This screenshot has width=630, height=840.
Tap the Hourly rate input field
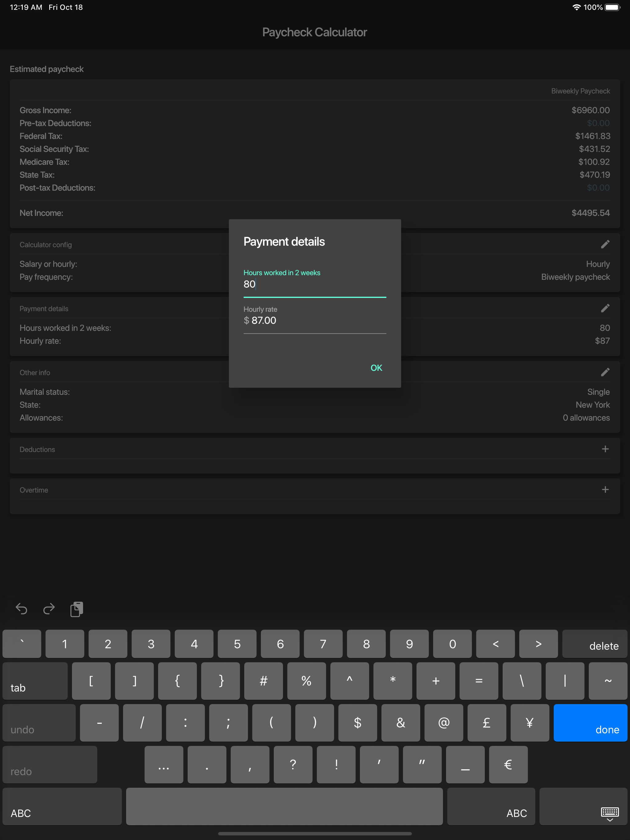[314, 320]
